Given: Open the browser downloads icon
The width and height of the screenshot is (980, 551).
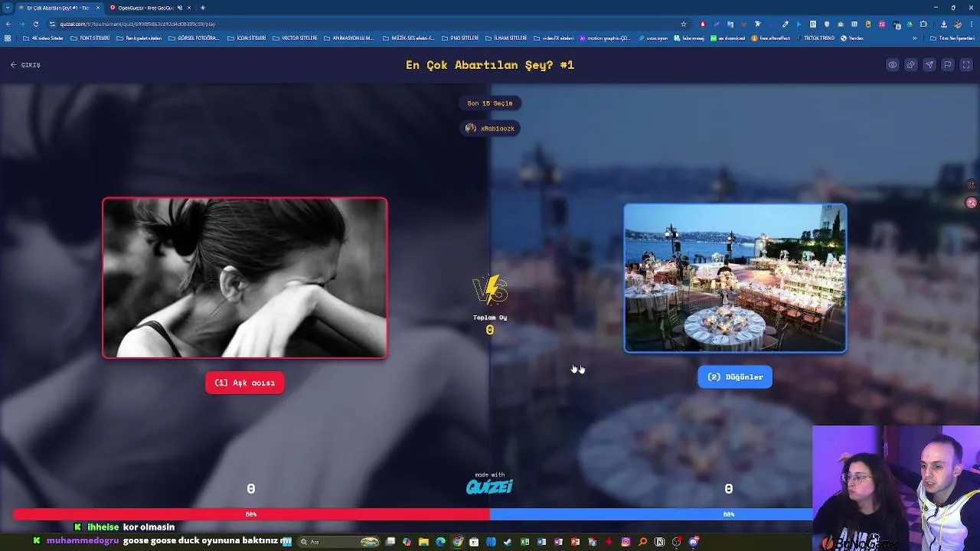Looking at the screenshot, I should 943,24.
